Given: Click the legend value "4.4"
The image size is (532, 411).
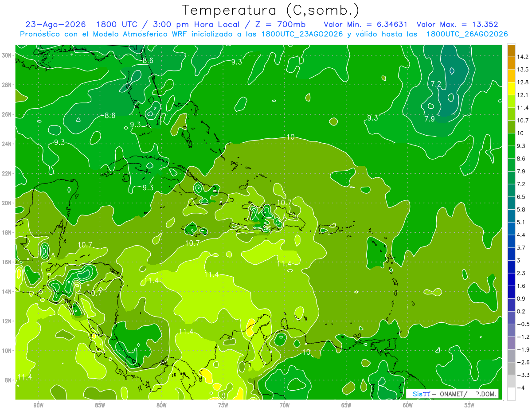Looking at the screenshot, I should pos(521,235).
